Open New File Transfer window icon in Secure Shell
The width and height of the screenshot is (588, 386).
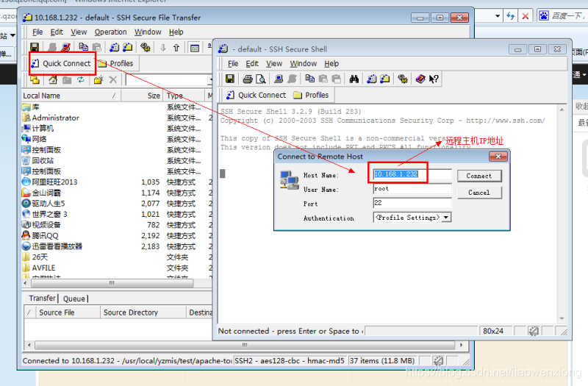[384, 79]
